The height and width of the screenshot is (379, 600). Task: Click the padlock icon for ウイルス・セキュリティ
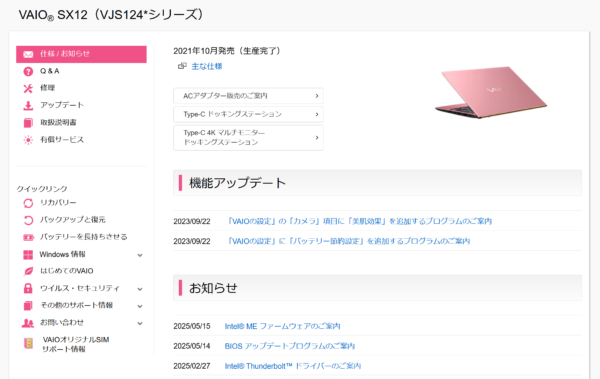point(28,288)
